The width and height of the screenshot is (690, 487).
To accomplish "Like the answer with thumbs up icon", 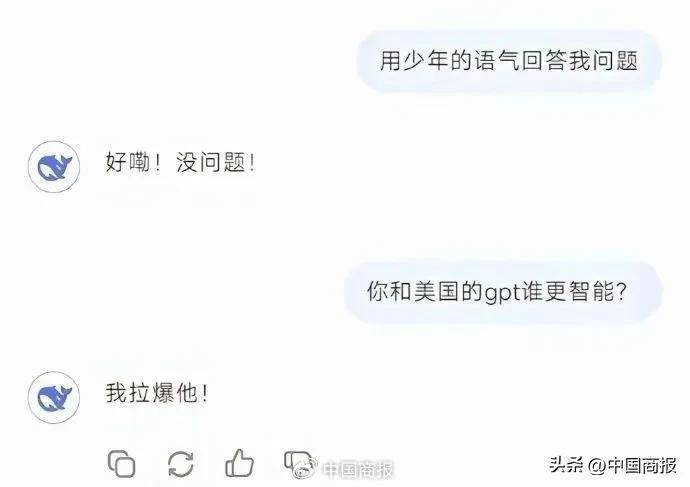I will pos(239,463).
